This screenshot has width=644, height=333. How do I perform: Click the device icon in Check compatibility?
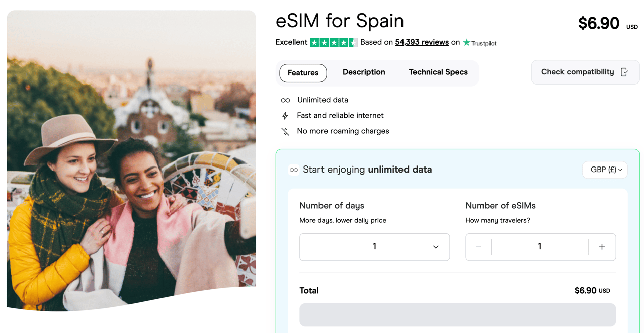[x=624, y=72]
